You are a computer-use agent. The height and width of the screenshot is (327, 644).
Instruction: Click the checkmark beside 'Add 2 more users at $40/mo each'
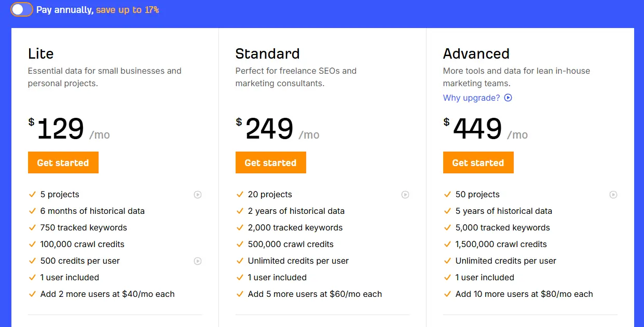(32, 294)
